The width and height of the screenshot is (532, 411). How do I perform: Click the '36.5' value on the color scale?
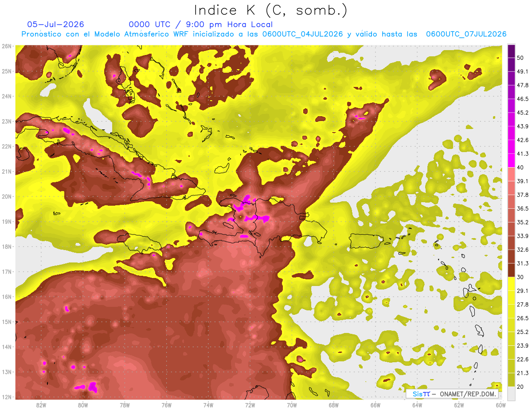(x=522, y=208)
